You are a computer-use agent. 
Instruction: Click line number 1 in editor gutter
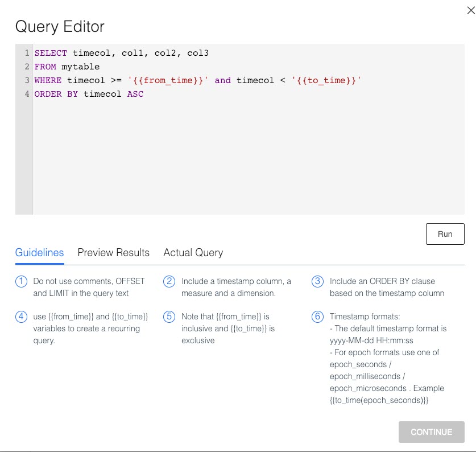[27, 53]
